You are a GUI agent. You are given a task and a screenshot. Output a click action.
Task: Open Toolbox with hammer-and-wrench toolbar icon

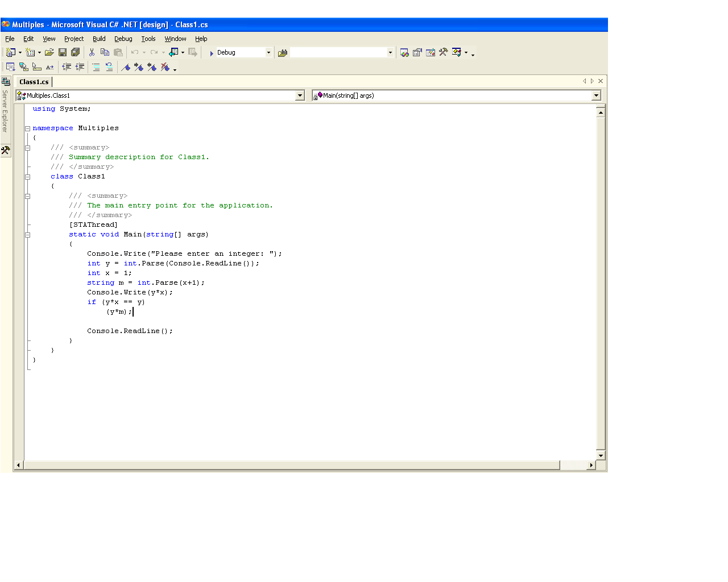444,52
